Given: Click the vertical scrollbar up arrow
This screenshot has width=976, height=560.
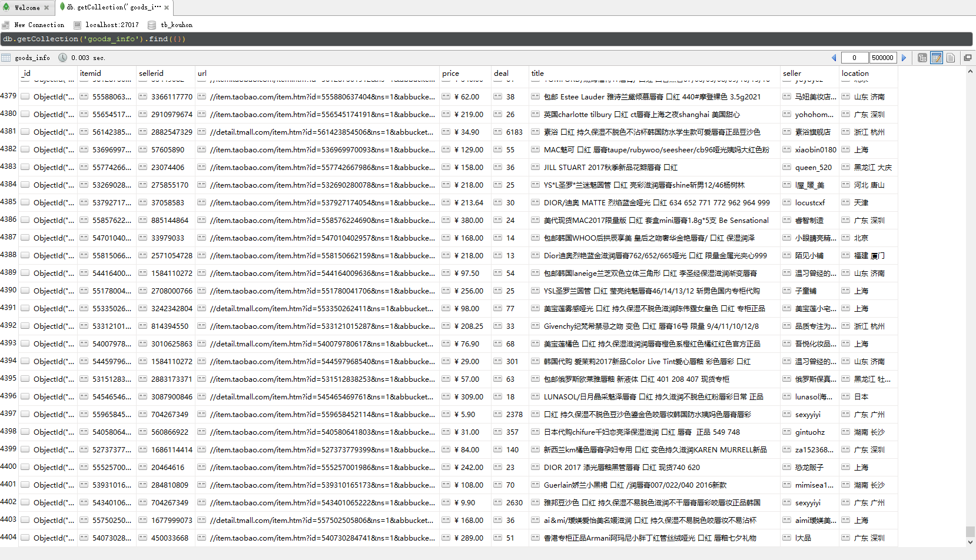Looking at the screenshot, I should click(970, 71).
